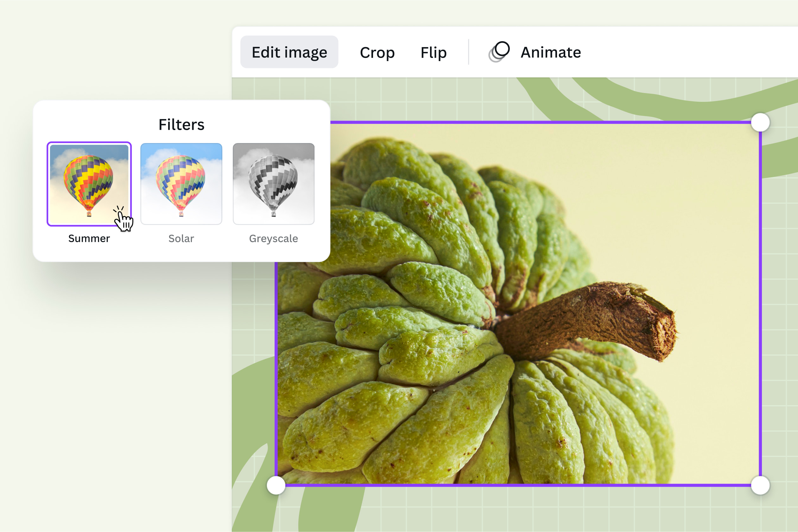
Task: Click the bottom-right resize handle
Action: [x=760, y=486]
